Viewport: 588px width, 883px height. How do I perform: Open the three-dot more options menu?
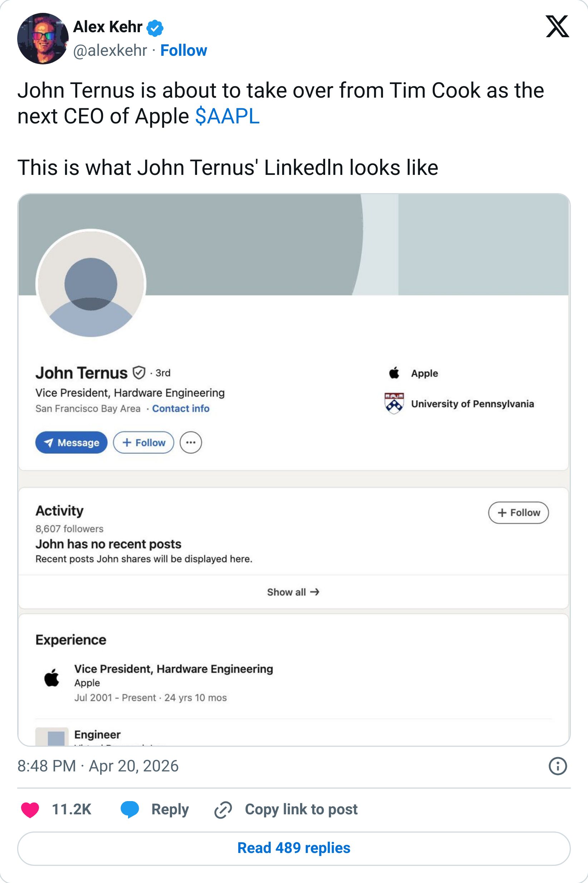pos(191,443)
